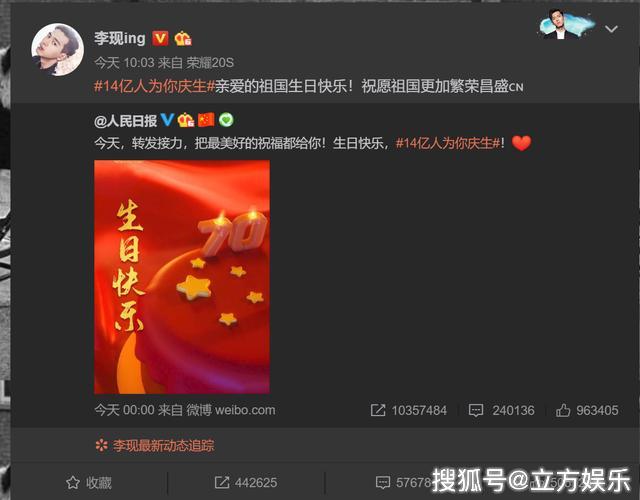Click the repost button showing 442625
Screen dimensions: 640x500
coord(246,483)
